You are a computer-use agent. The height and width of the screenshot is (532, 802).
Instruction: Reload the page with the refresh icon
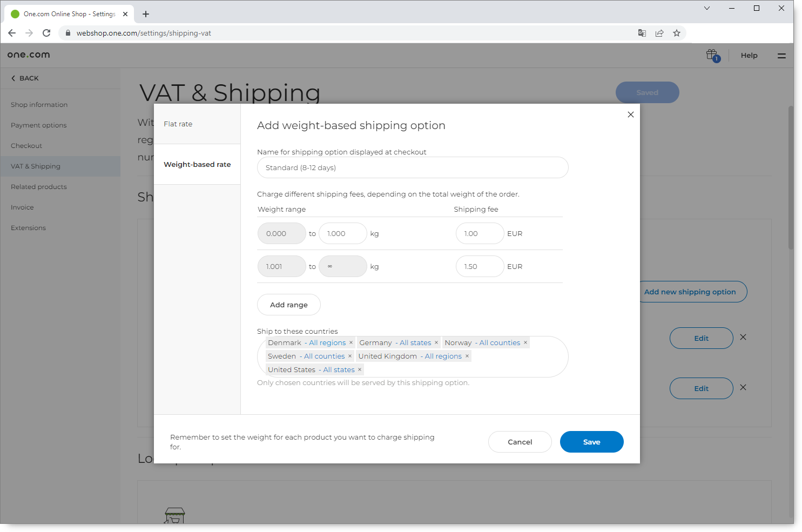46,33
